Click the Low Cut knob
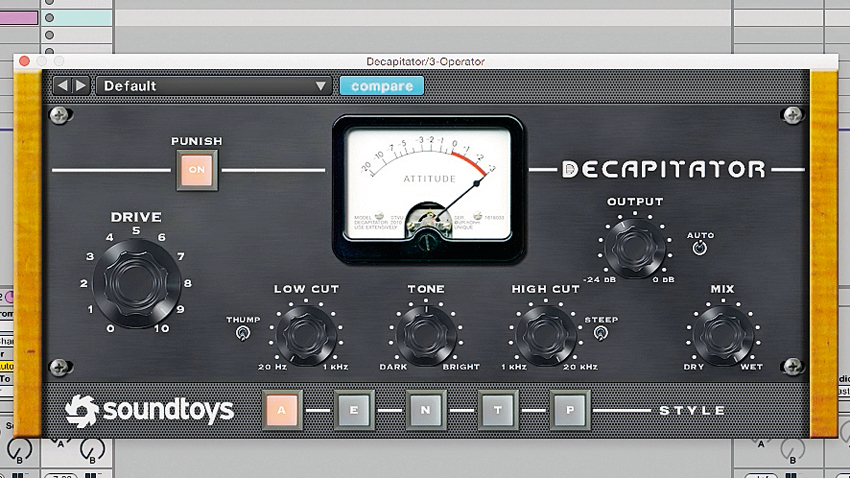Screen dimensions: 850x478 pyautogui.click(x=306, y=335)
